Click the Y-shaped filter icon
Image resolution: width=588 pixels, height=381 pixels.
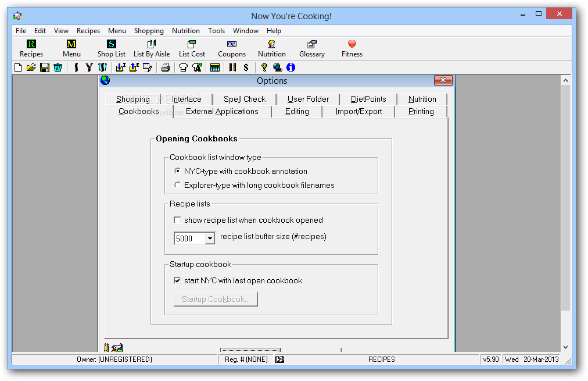(89, 67)
